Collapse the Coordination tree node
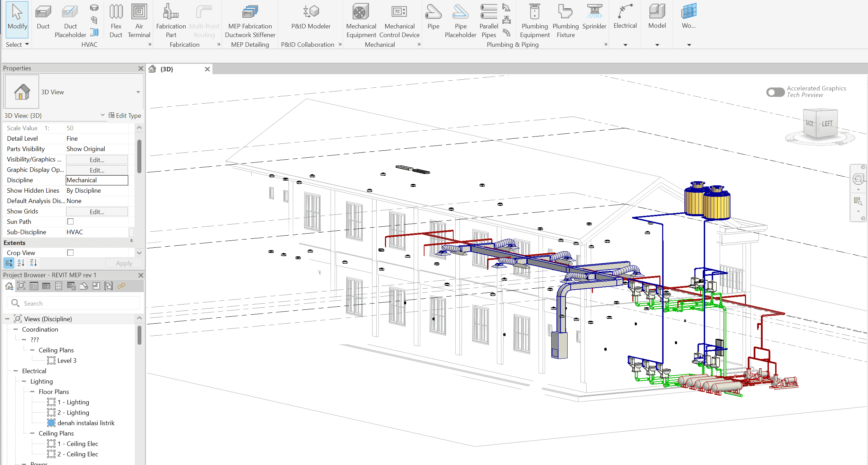868x465 pixels. click(16, 329)
